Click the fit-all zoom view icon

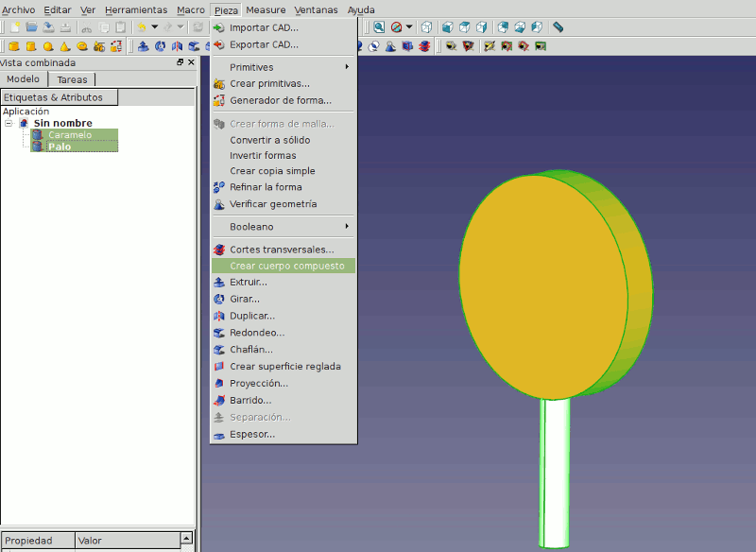click(378, 27)
